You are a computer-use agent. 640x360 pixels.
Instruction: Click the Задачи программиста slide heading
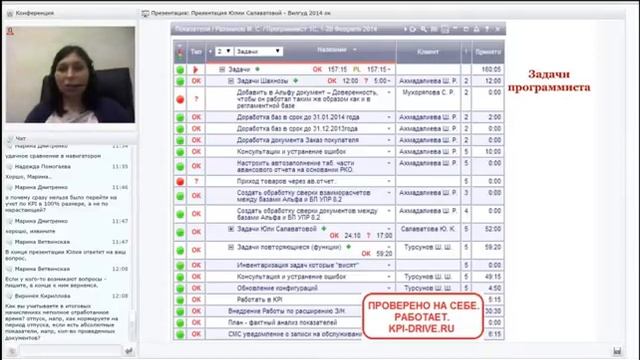pos(549,81)
